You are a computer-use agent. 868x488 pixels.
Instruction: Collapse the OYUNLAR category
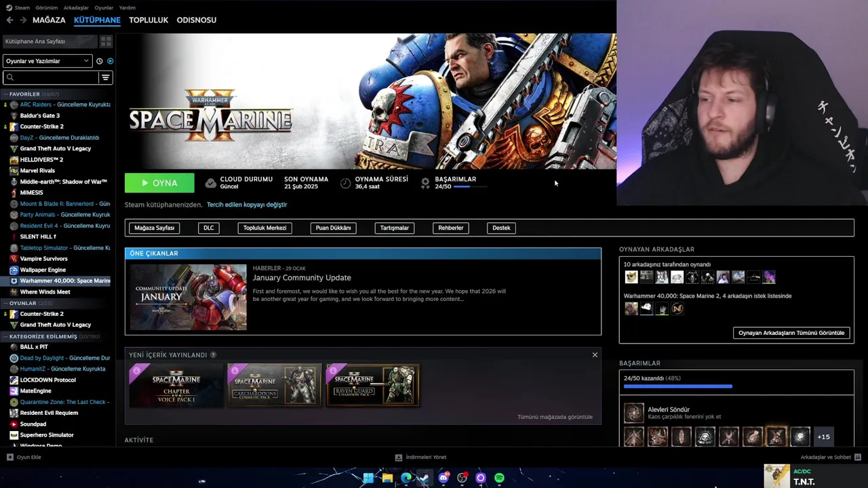click(x=22, y=303)
